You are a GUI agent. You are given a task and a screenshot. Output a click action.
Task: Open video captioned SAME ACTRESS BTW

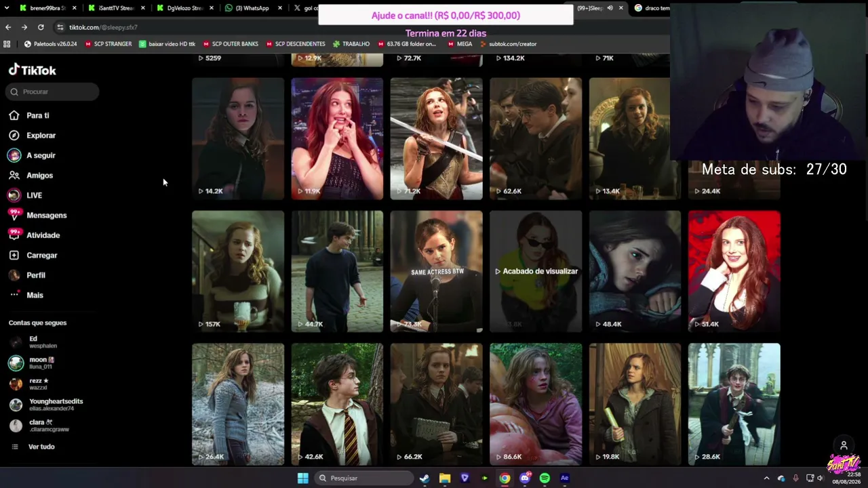(437, 271)
